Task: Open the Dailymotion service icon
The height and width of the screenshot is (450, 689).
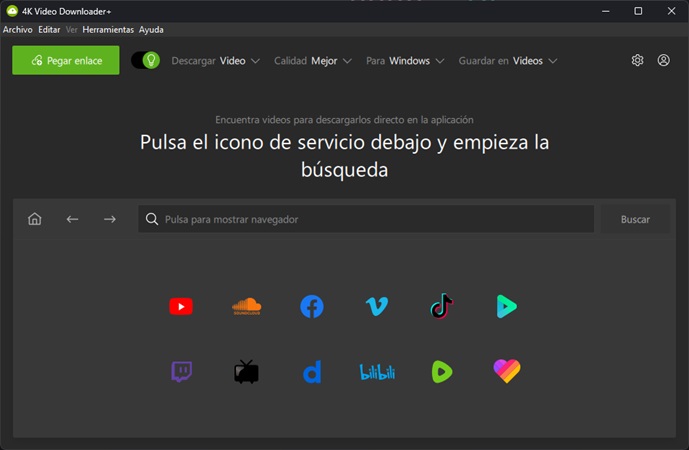Action: (312, 372)
